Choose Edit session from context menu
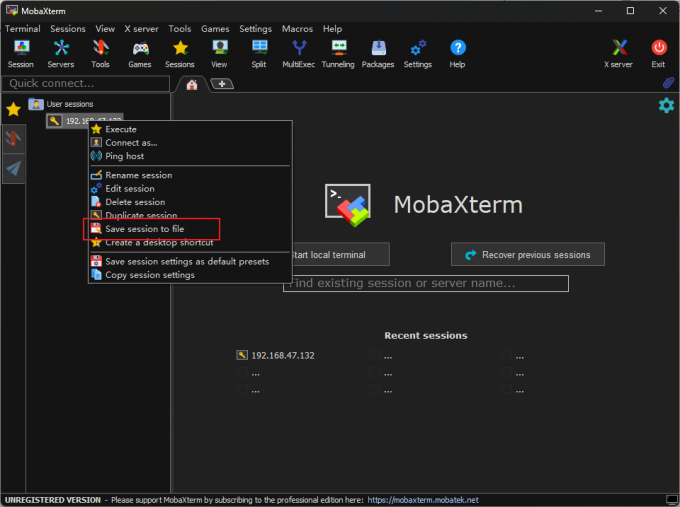This screenshot has width=680, height=507. (x=190, y=189)
